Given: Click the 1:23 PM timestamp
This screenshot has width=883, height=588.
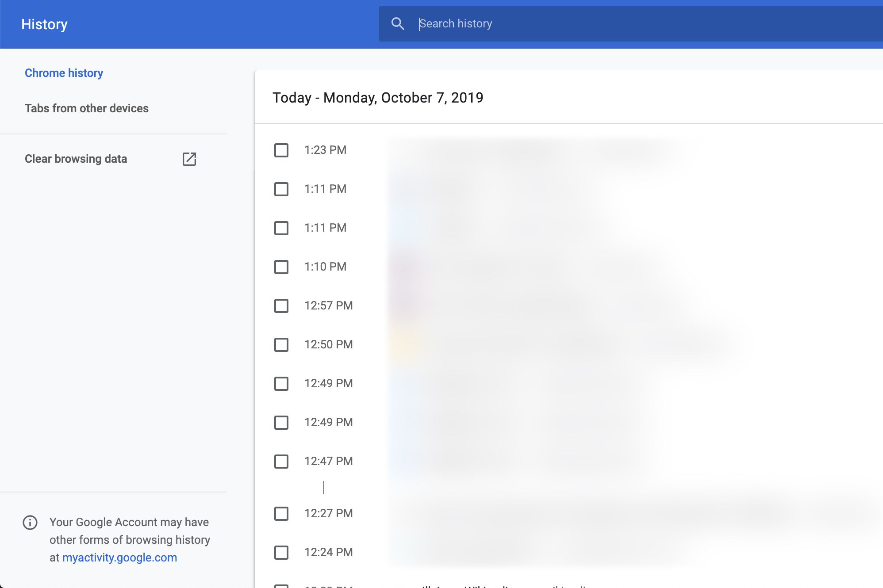Looking at the screenshot, I should click(x=325, y=150).
